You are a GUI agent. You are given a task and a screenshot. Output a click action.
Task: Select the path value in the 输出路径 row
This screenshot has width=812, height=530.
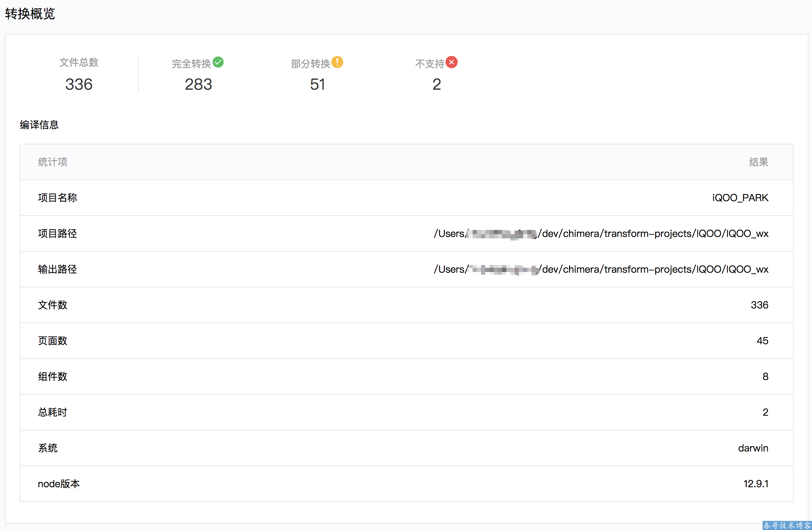click(x=601, y=269)
